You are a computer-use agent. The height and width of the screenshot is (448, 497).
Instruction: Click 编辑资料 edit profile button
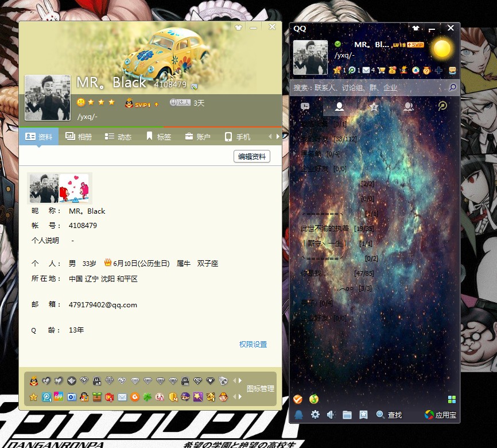pyautogui.click(x=252, y=156)
